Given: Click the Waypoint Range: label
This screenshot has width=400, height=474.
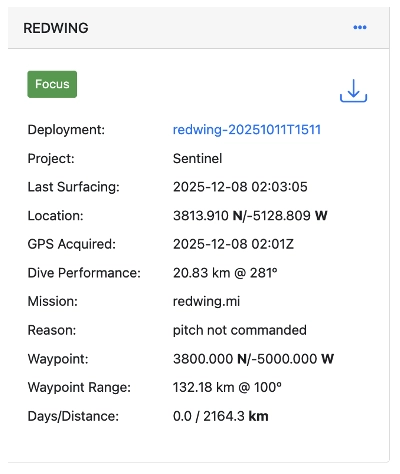Looking at the screenshot, I should (x=79, y=388).
